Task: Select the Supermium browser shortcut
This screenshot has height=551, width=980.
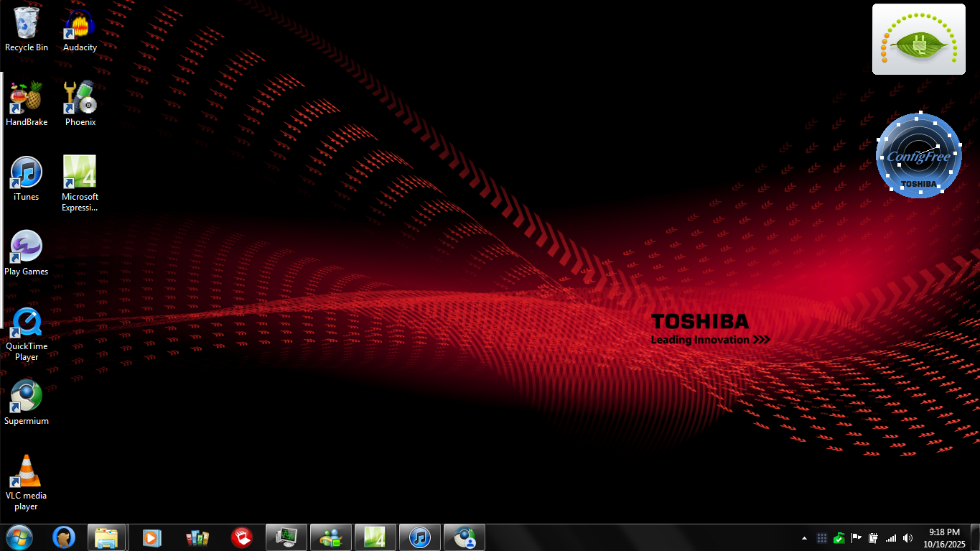Action: point(27,397)
